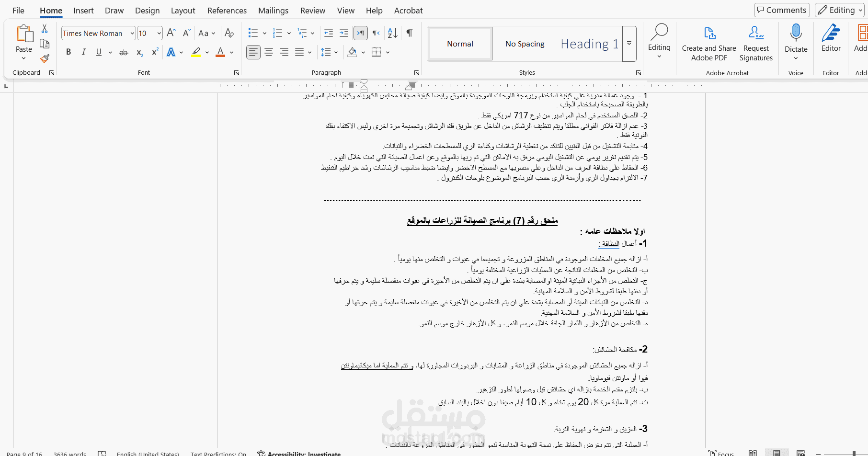Expand the bullet library arrow
This screenshot has height=456, width=868.
pyautogui.click(x=264, y=33)
